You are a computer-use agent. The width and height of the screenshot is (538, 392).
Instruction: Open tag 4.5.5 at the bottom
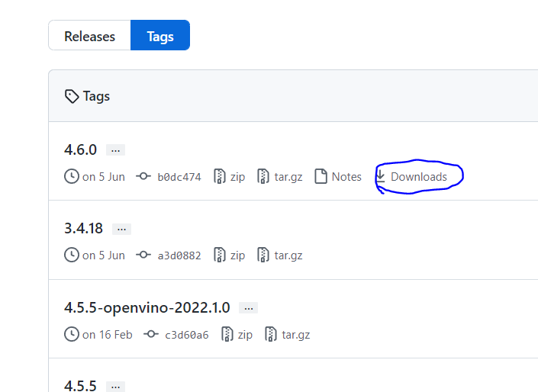[80, 386]
